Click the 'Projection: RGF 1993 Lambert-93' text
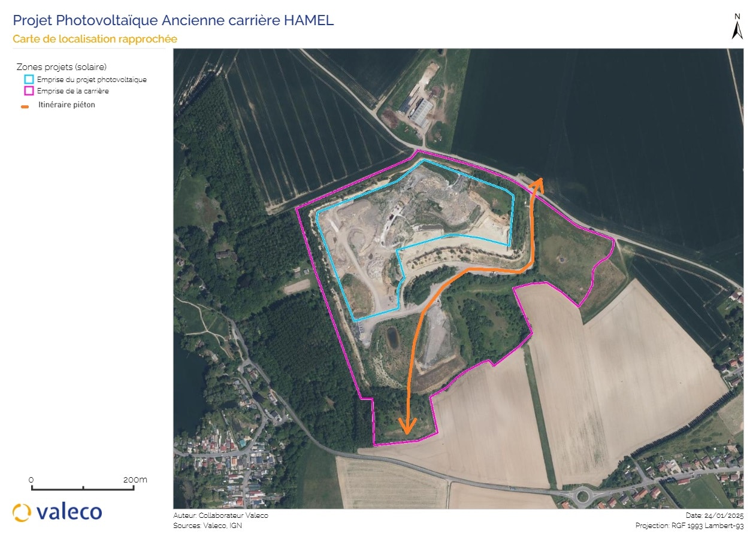This screenshot has width=756, height=534. [x=690, y=526]
